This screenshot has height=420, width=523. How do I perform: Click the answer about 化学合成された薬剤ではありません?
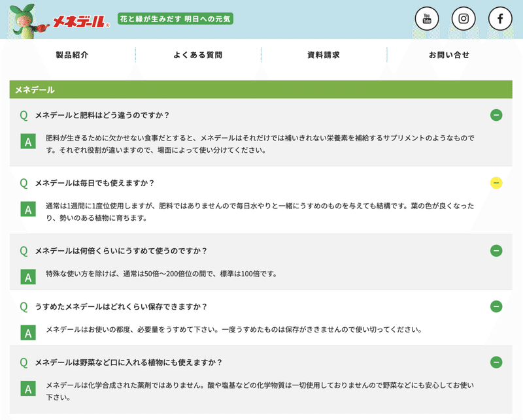tap(260, 391)
